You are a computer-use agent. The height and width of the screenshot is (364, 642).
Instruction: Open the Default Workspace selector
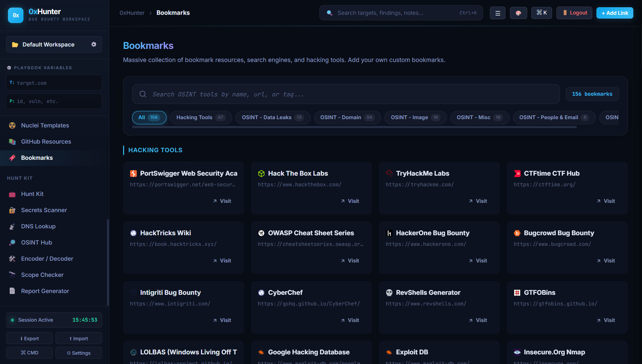pyautogui.click(x=54, y=44)
